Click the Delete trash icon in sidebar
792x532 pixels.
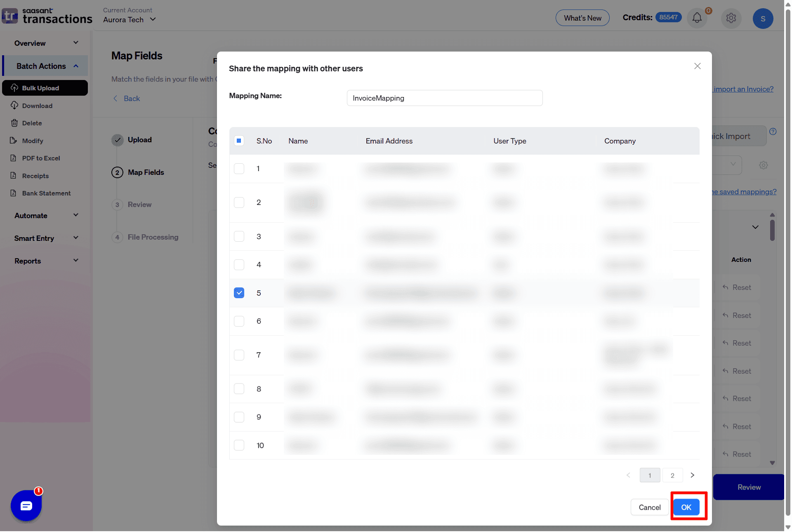pyautogui.click(x=14, y=123)
